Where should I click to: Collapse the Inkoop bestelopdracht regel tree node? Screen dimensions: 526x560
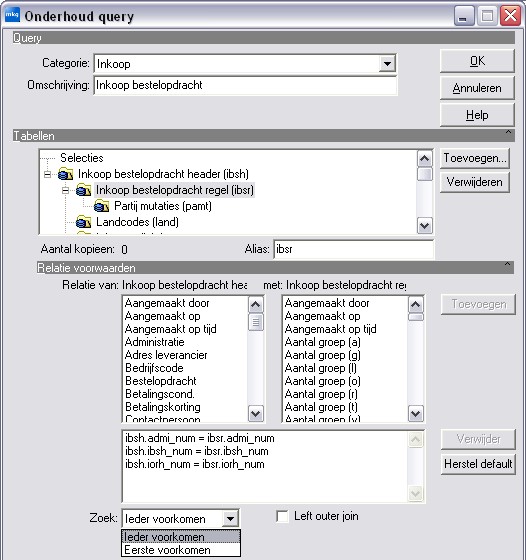point(65,190)
